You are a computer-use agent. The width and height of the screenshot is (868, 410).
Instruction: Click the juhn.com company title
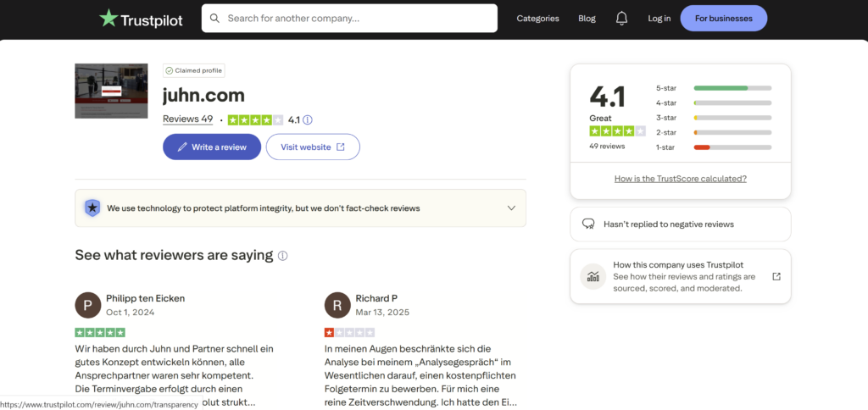point(203,95)
